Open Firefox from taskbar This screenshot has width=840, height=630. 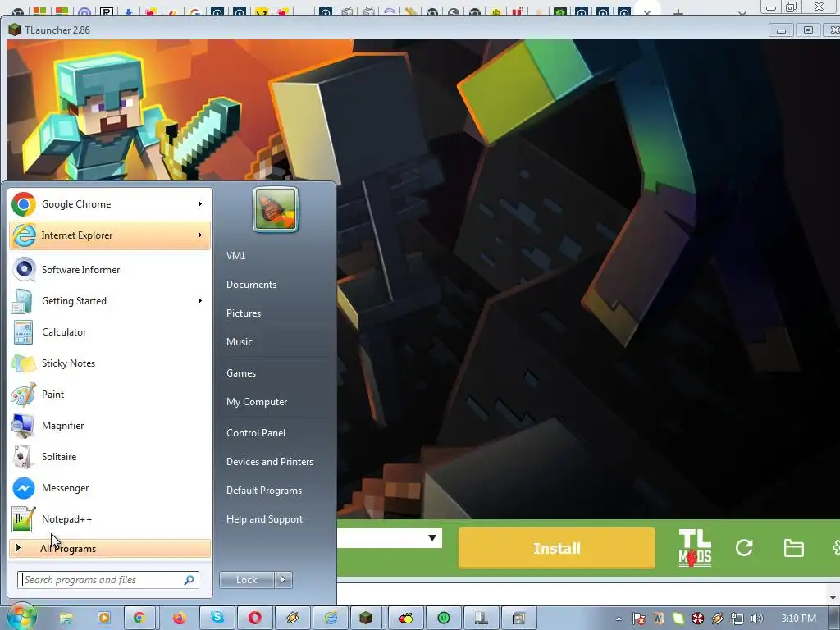pyautogui.click(x=179, y=619)
